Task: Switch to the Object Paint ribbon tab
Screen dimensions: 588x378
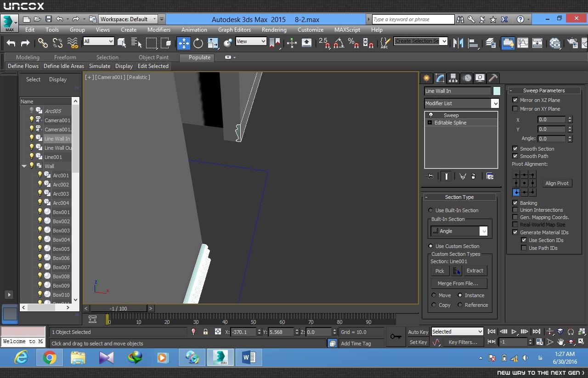Action: (153, 57)
